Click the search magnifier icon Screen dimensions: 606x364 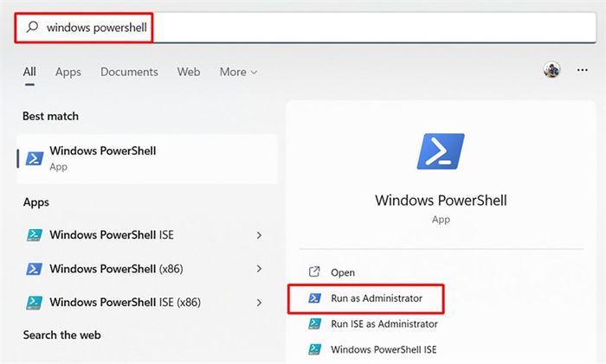(32, 27)
